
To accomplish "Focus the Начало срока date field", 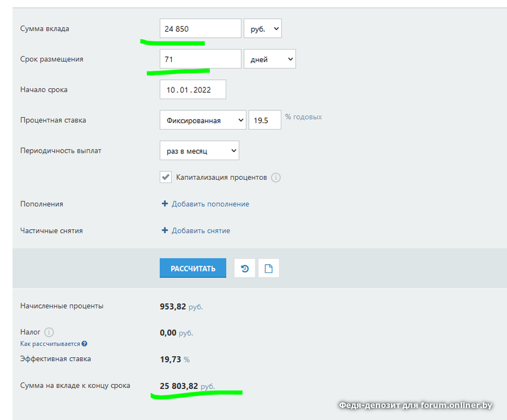I will (193, 89).
